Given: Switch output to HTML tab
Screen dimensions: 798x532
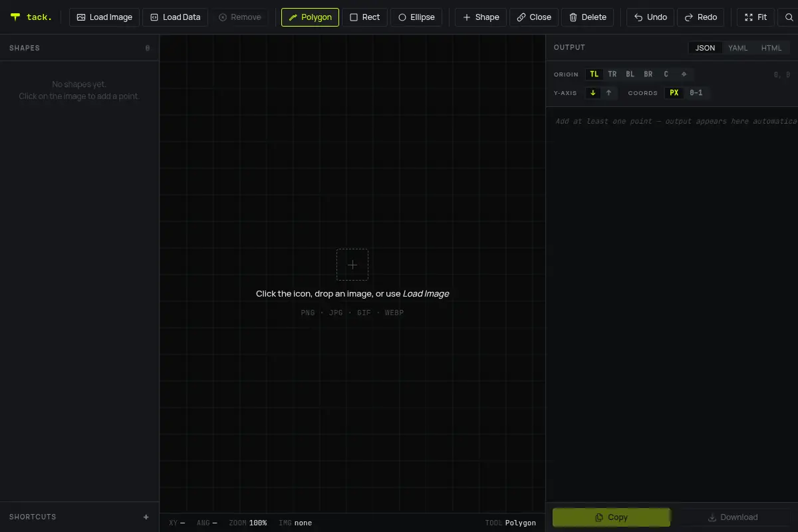Looking at the screenshot, I should click(x=771, y=48).
